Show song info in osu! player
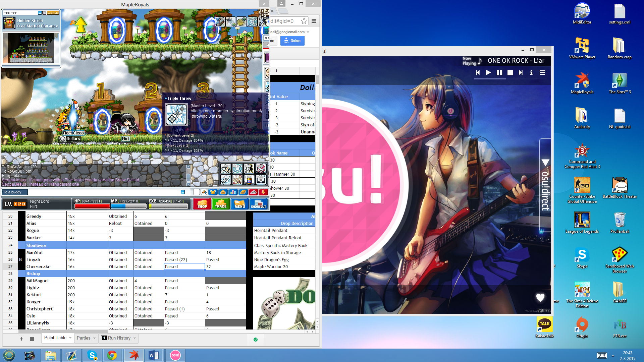 click(x=531, y=72)
